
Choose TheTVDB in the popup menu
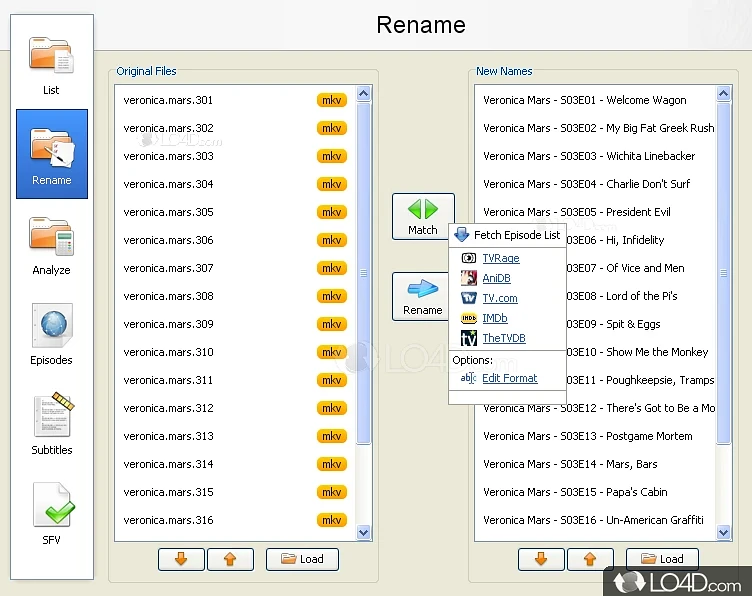503,339
